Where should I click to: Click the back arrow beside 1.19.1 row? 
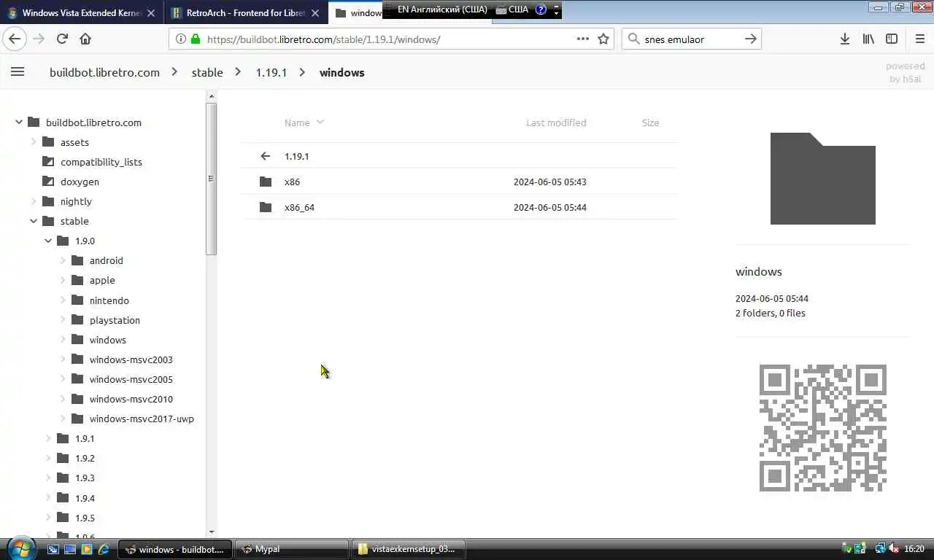coord(266,156)
